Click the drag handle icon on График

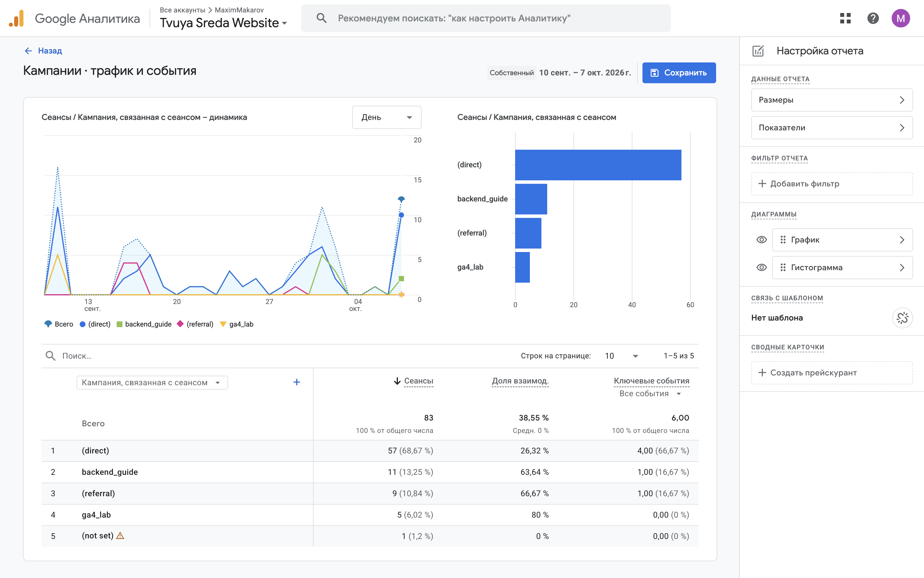[783, 240]
